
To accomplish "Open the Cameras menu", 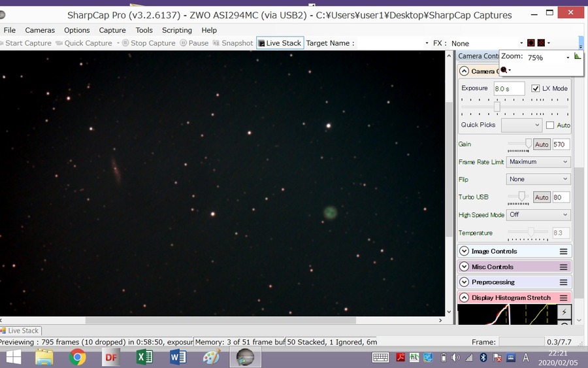I will [40, 30].
